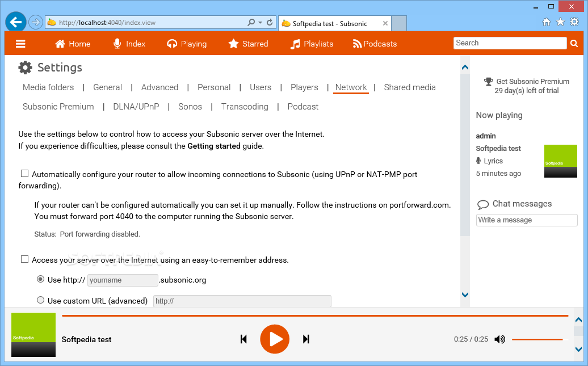This screenshot has height=366, width=588.
Task: Enable automatic router port forwarding checkbox
Action: coord(25,173)
